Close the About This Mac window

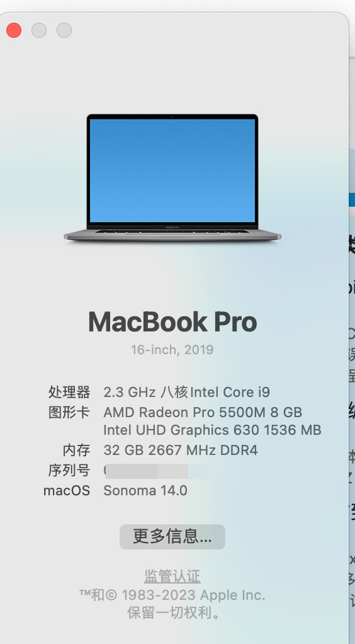[x=14, y=30]
